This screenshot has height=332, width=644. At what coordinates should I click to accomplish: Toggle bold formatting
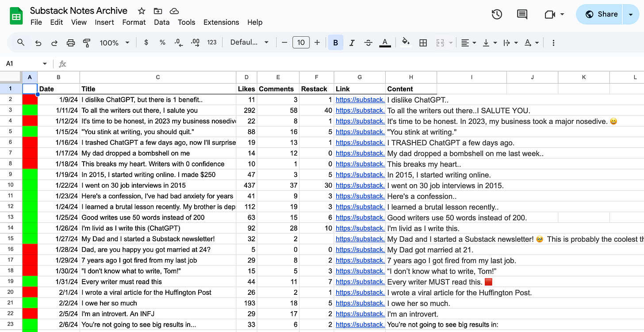(336, 42)
